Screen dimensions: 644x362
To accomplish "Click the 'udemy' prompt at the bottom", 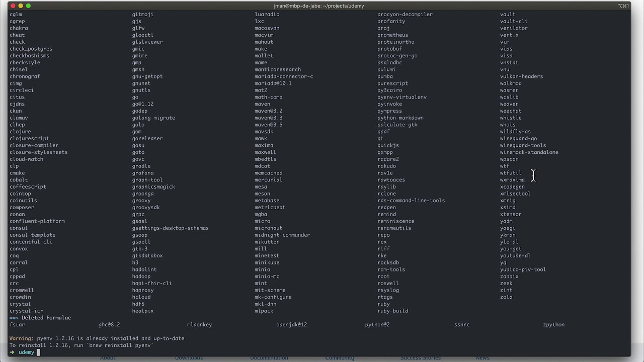I will pos(26,352).
